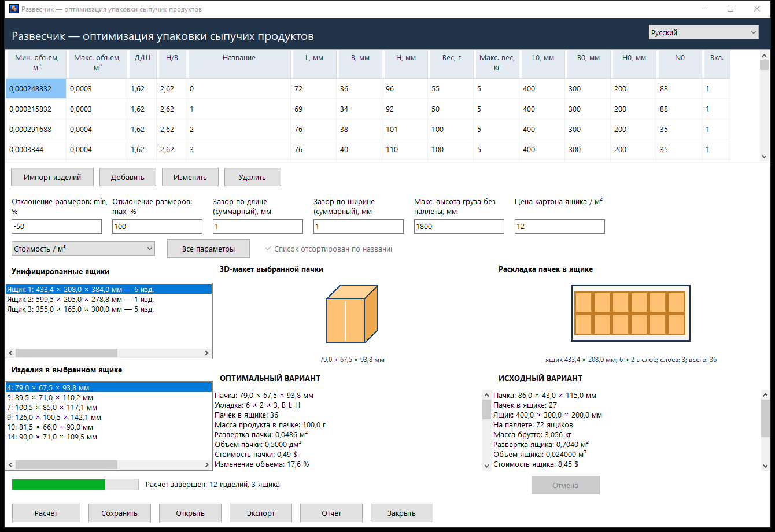Open Все параметры dialog
This screenshot has height=532, width=775.
208,249
